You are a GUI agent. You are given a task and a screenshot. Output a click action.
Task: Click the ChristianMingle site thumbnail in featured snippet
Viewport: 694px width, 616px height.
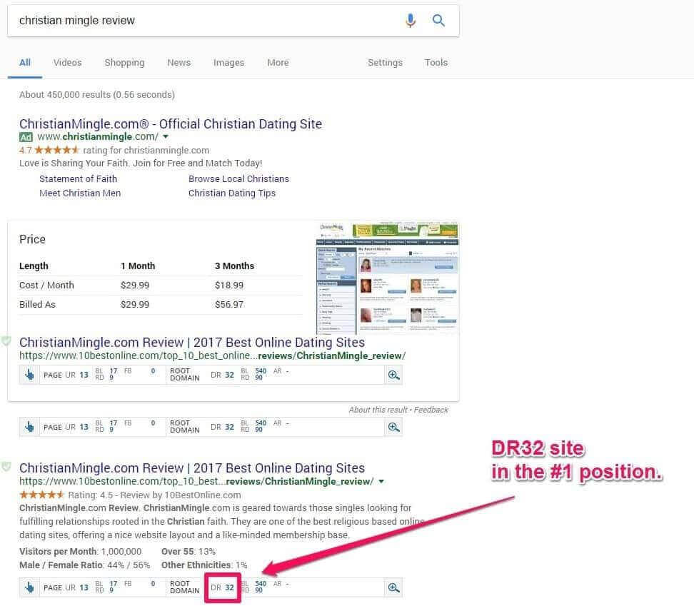coord(387,278)
